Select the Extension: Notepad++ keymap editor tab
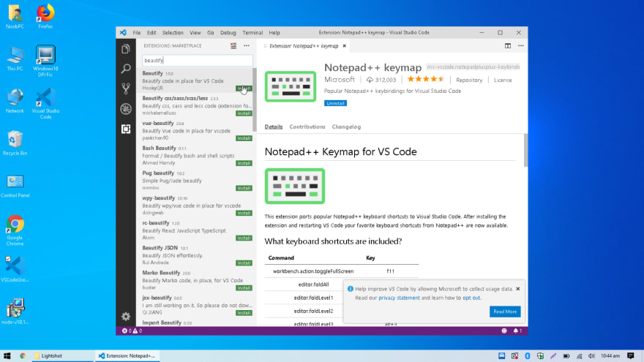Image resolution: width=644 pixels, height=362 pixels. pos(304,46)
